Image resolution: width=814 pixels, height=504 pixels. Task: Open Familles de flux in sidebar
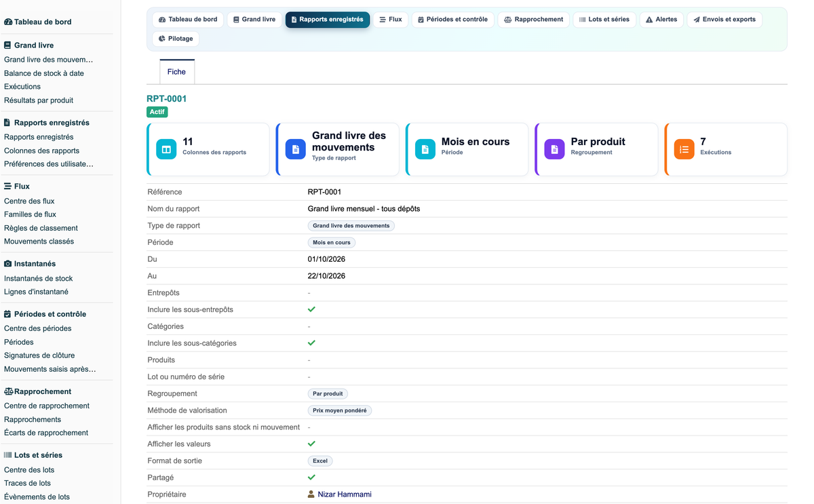click(x=30, y=214)
